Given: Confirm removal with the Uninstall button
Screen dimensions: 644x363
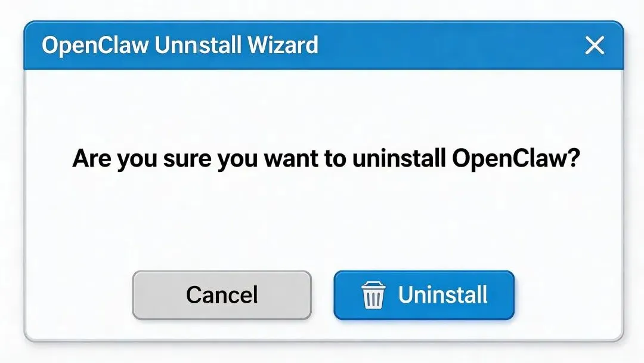Looking at the screenshot, I should tap(424, 295).
